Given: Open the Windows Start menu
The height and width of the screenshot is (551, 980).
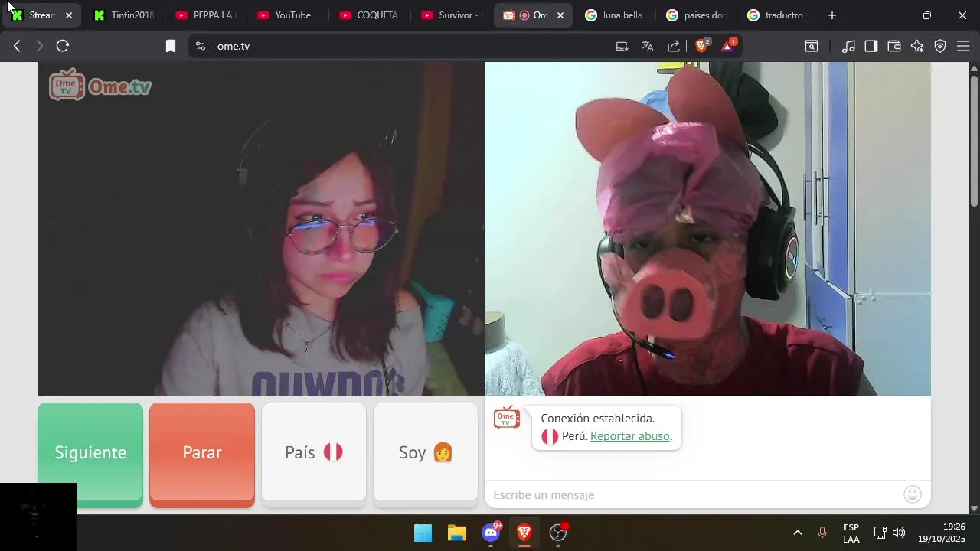Looking at the screenshot, I should (x=423, y=533).
